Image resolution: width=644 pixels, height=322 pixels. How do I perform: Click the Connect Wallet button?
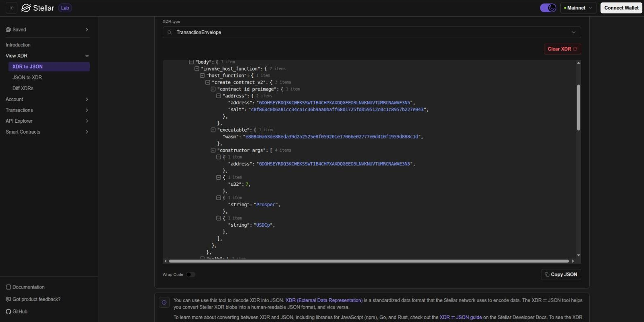point(621,8)
